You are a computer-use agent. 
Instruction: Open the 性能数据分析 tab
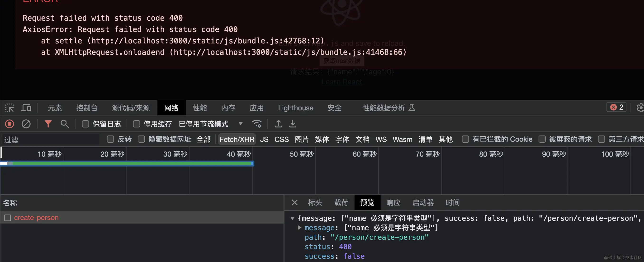(x=388, y=108)
